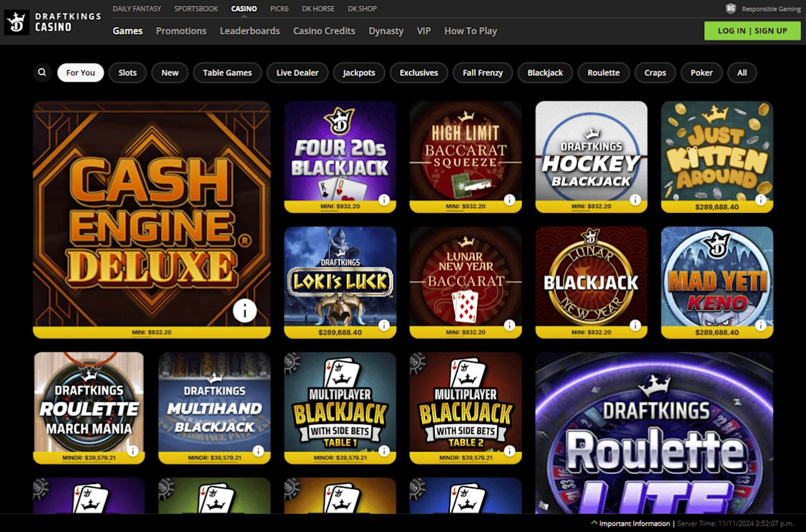Viewport: 806px width, 532px height.
Task: Go to DK Horse
Action: (318, 9)
